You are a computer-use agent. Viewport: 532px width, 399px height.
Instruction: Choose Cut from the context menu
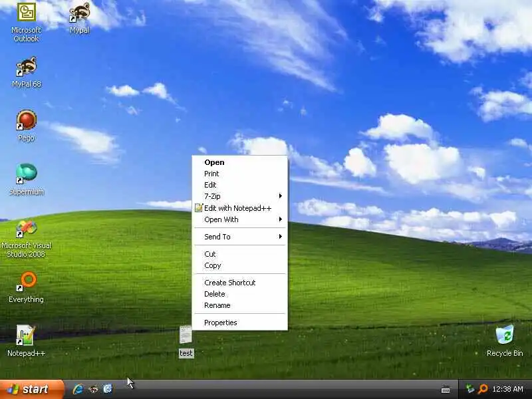tap(239, 254)
